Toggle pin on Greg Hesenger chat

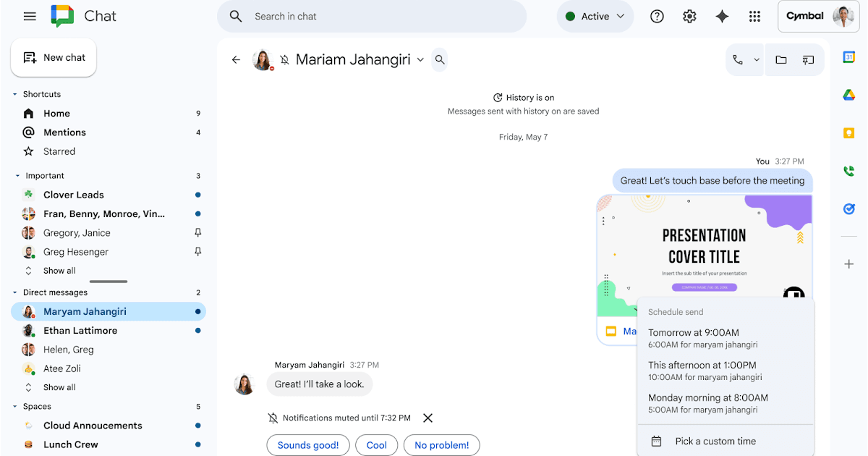pos(198,252)
